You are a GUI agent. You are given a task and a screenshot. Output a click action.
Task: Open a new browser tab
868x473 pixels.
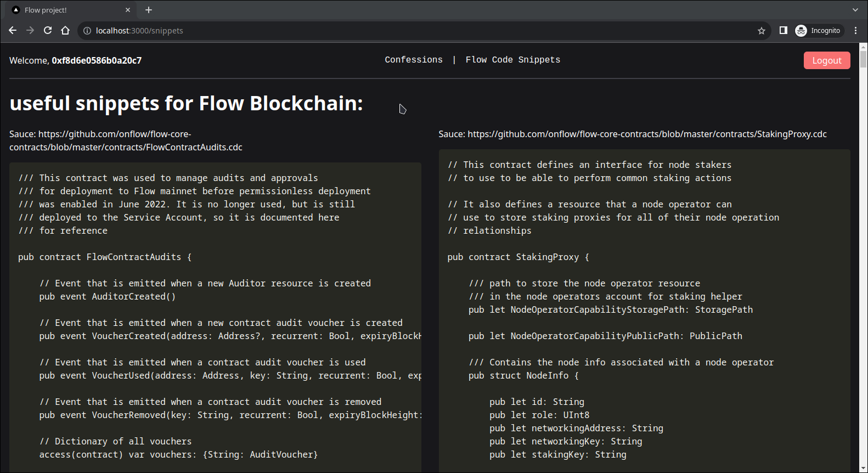(149, 10)
